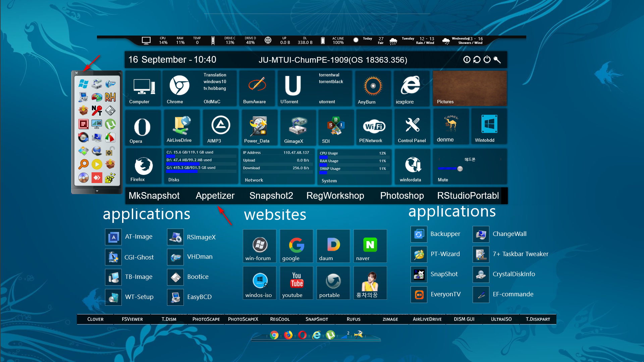644x362 pixels.
Task: Launch Firefox from the tile grid
Action: 144,167
